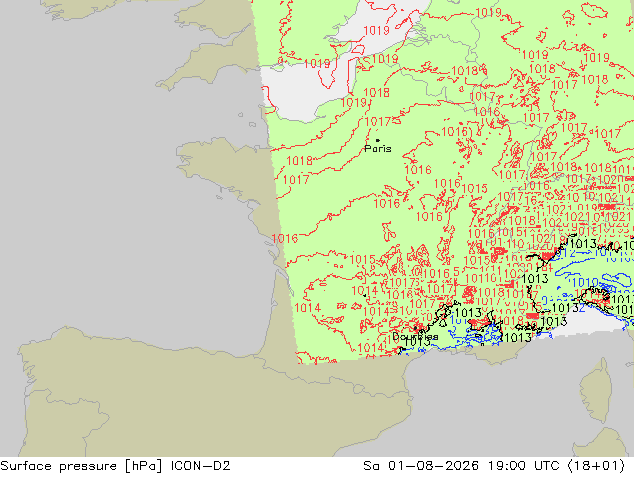Click the Paris city label

[x=378, y=149]
